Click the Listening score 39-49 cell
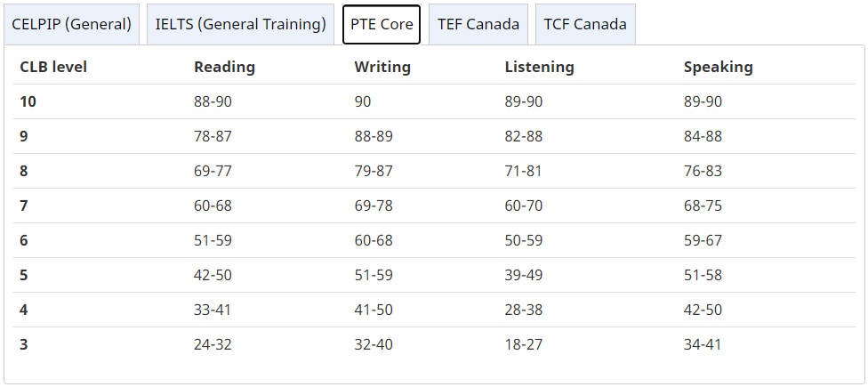 pyautogui.click(x=523, y=275)
